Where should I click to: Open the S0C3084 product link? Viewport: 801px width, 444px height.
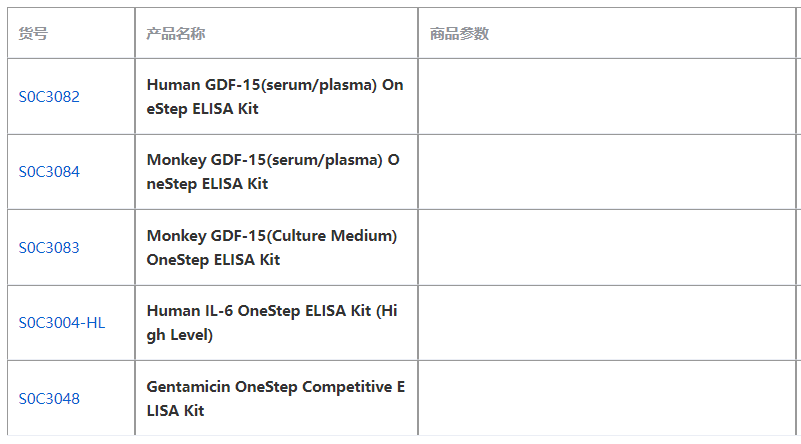point(49,172)
